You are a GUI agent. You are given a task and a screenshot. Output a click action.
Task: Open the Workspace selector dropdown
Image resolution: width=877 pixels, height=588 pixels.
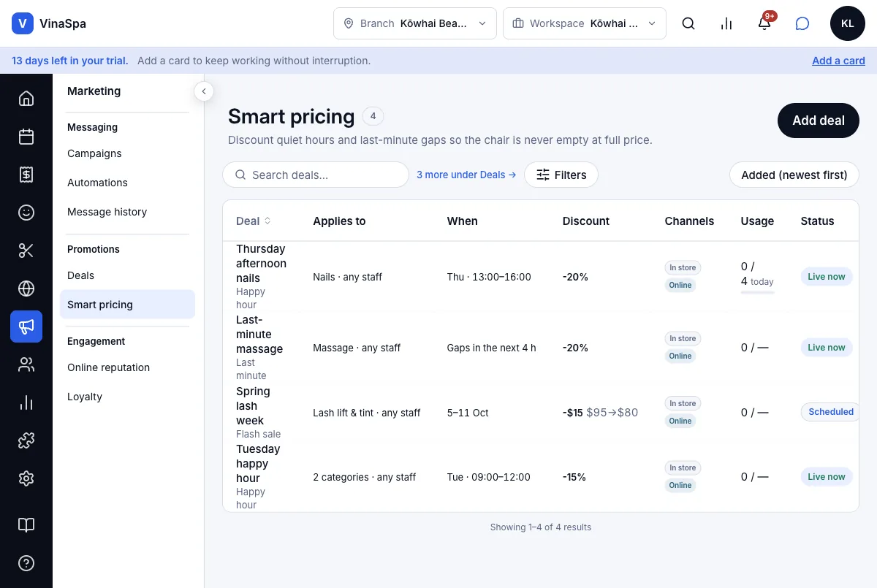585,23
